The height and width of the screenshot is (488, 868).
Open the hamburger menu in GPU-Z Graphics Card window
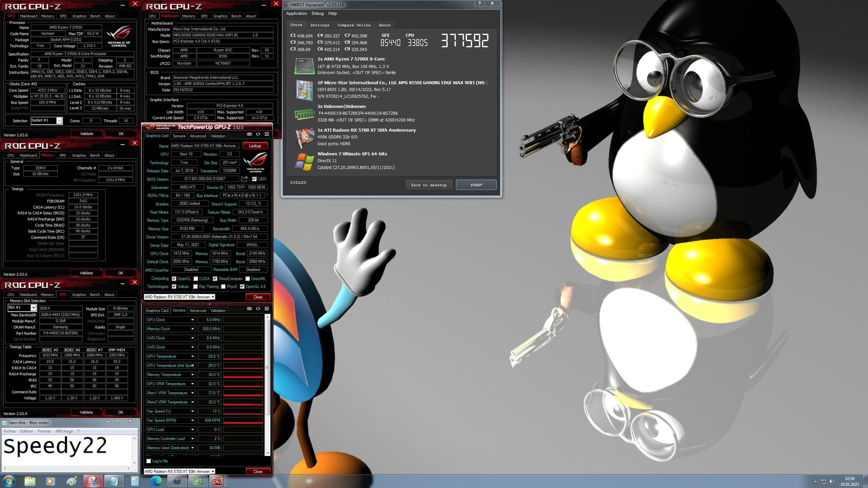pos(267,134)
